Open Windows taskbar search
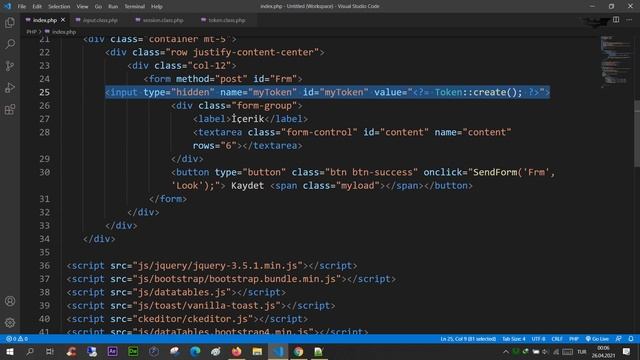 30,351
